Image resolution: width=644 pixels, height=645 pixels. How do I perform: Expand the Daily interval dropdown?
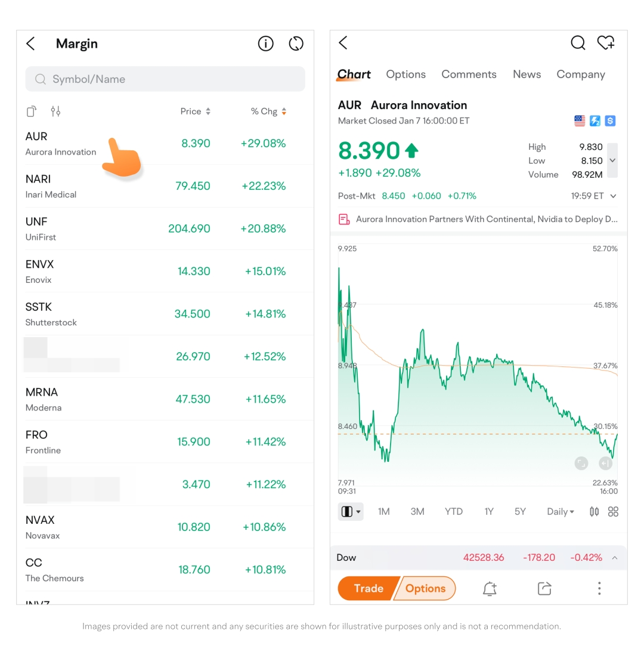(560, 511)
